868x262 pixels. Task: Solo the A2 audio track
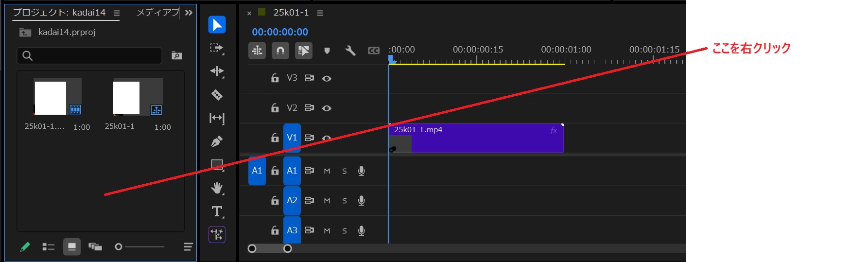(345, 201)
